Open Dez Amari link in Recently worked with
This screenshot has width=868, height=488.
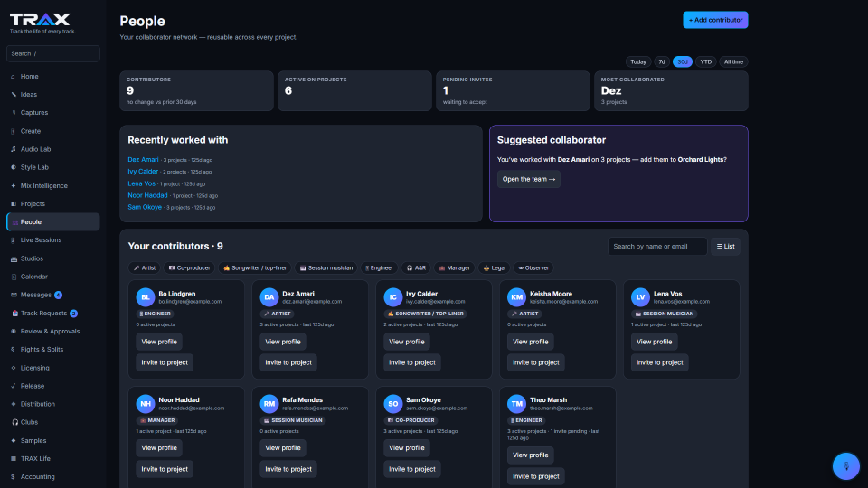pyautogui.click(x=143, y=159)
